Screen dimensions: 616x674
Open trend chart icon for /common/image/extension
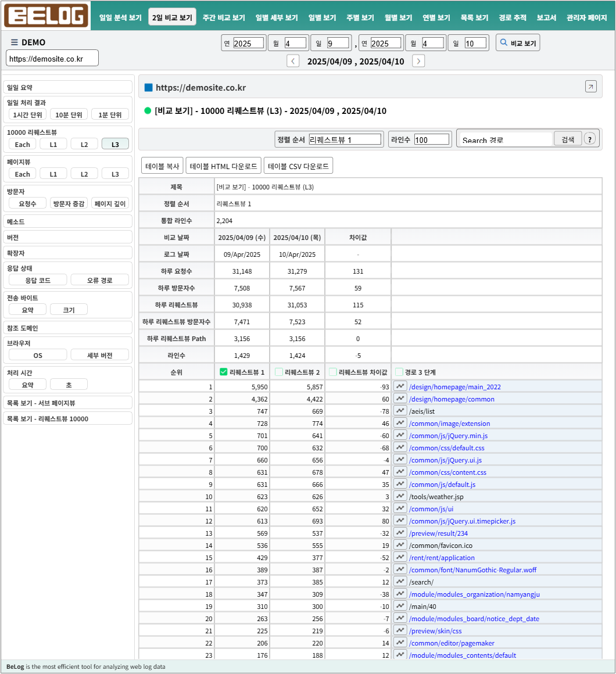[x=400, y=423]
